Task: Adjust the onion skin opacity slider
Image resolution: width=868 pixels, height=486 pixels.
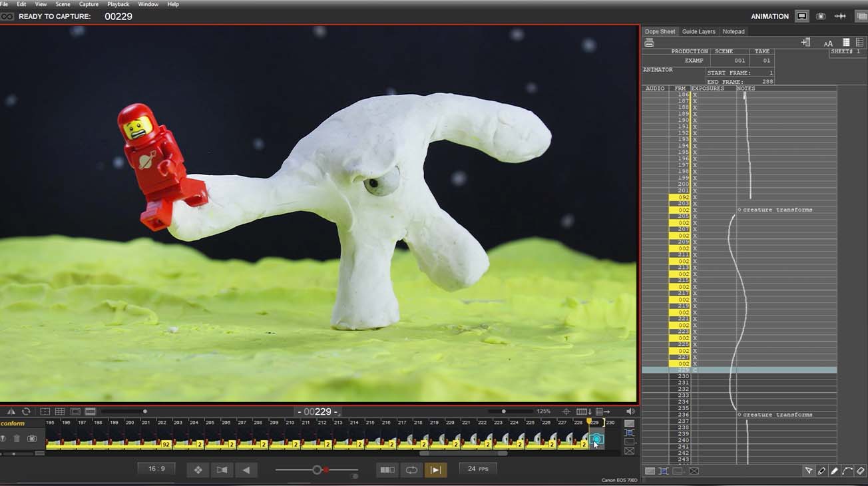Action: click(x=317, y=470)
